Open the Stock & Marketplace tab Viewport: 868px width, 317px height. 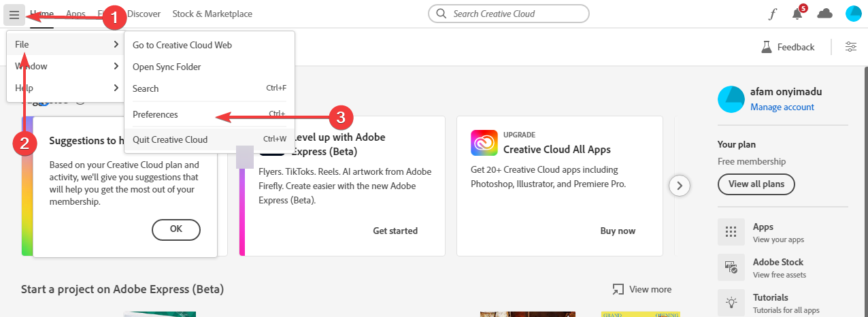[x=212, y=14]
